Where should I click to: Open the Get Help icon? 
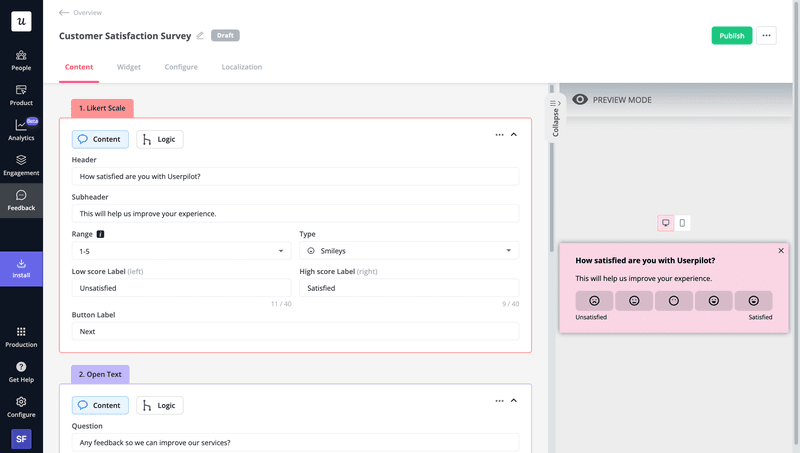pyautogui.click(x=21, y=368)
